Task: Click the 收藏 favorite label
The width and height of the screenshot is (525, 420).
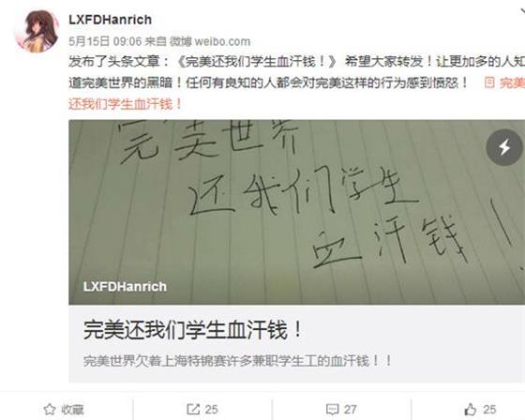Action: (72, 410)
